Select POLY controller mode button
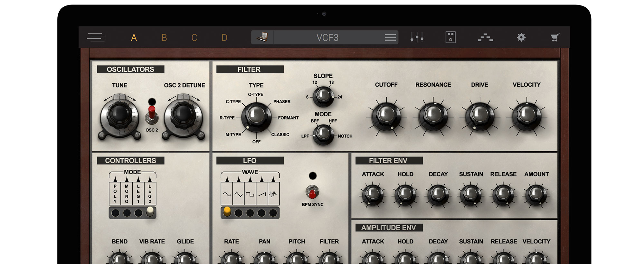The height and width of the screenshot is (264, 644). [x=115, y=213]
